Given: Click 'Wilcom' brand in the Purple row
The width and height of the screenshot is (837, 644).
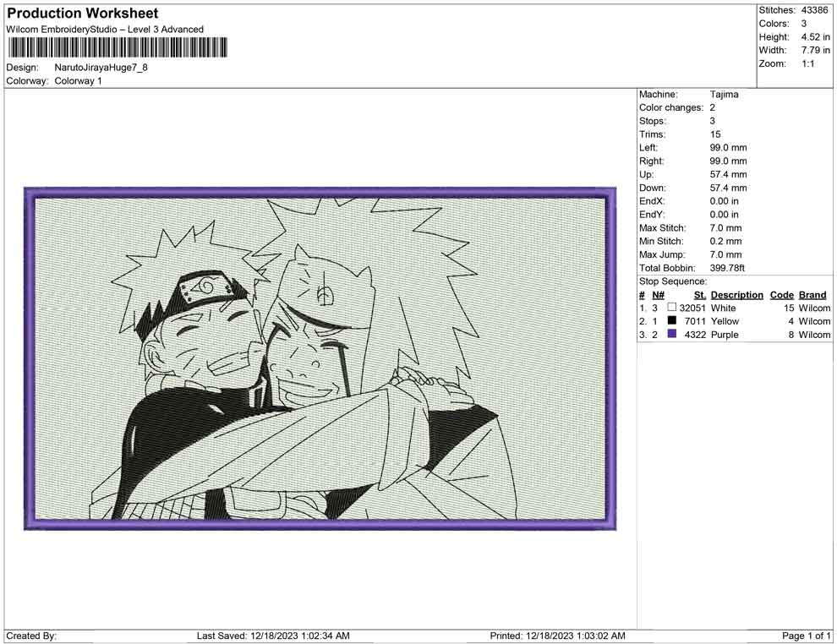Looking at the screenshot, I should (814, 335).
